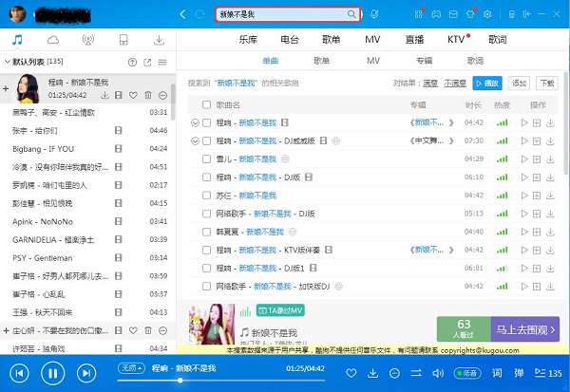Expand the first 程响 - 新娘不是我 result row
The height and width of the screenshot is (392, 570).
pyautogui.click(x=196, y=122)
